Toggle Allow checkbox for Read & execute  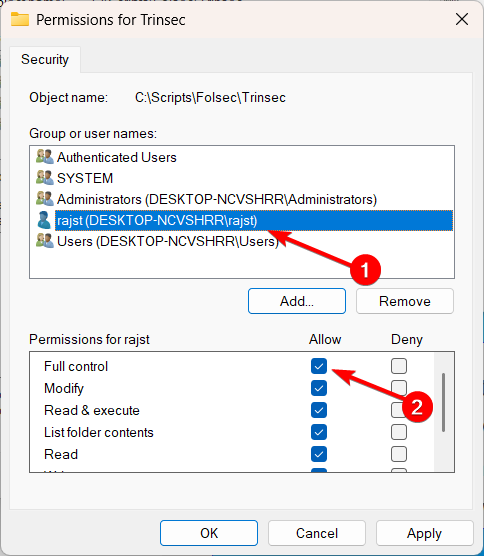pyautogui.click(x=319, y=410)
